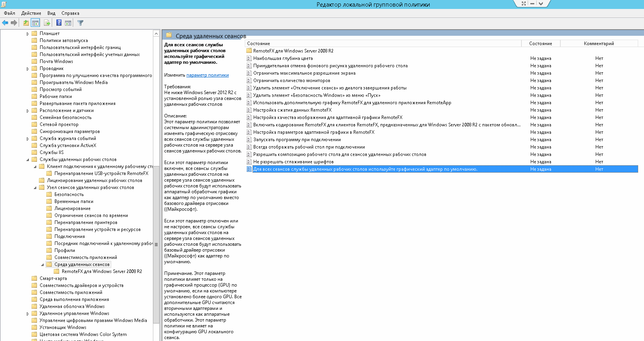
Task: Click folder icon in 'Среда удаленных сеансов' header
Action: 169,35
